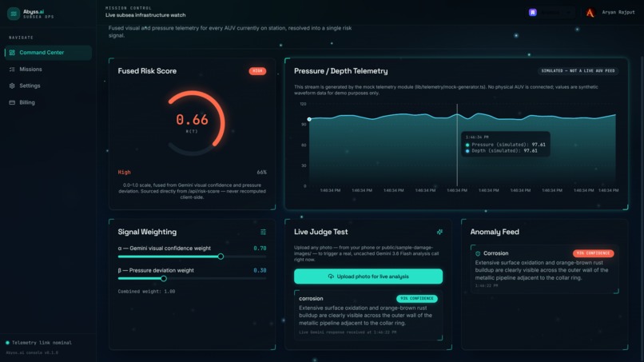Click the Missions list icon
Viewport: 644px width, 362px height.
pos(12,70)
